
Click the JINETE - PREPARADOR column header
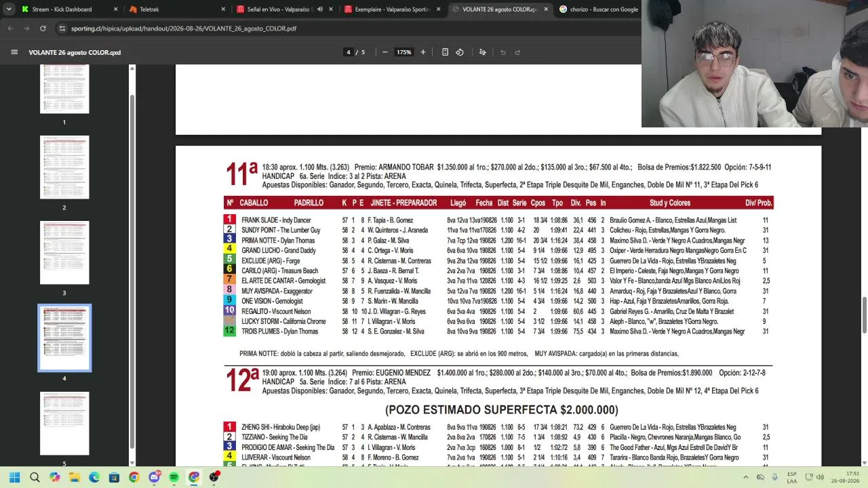click(403, 203)
